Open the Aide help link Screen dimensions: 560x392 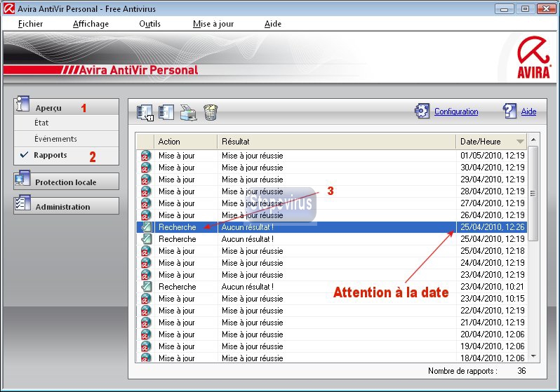(x=528, y=111)
